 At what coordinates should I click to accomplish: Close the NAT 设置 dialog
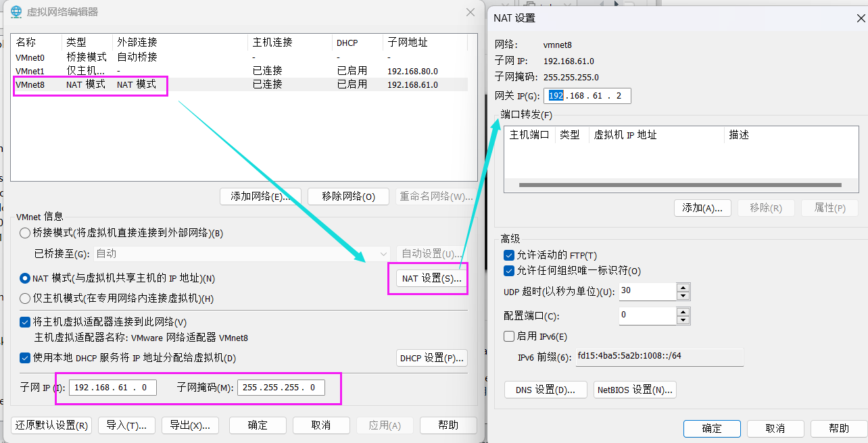click(860, 18)
